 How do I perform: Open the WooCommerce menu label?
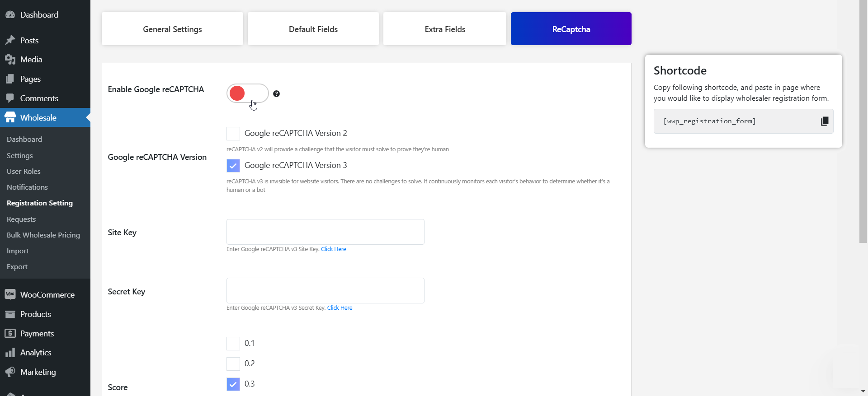[x=47, y=294]
